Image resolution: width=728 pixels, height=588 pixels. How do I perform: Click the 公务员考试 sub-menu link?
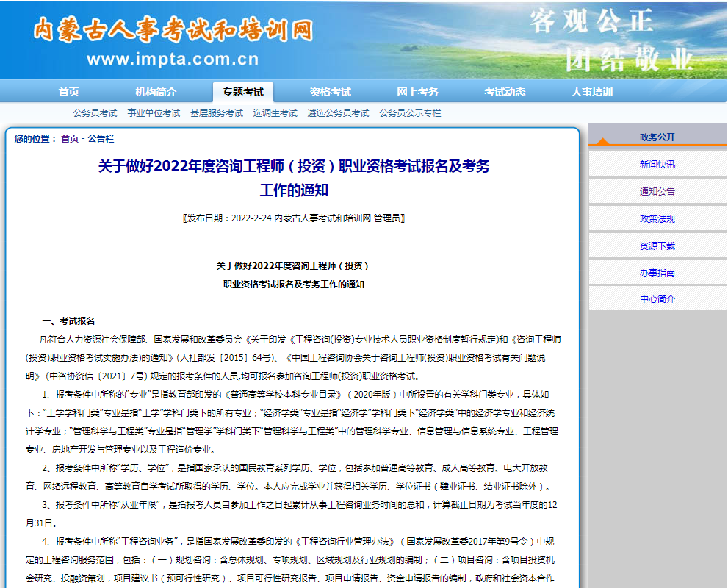click(95, 113)
